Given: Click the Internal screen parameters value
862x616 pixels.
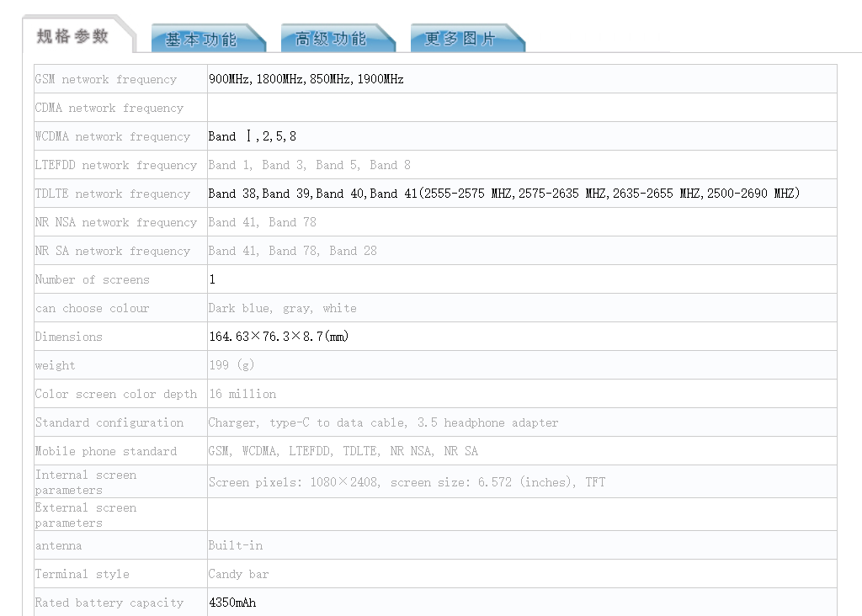Looking at the screenshot, I should coord(407,482).
